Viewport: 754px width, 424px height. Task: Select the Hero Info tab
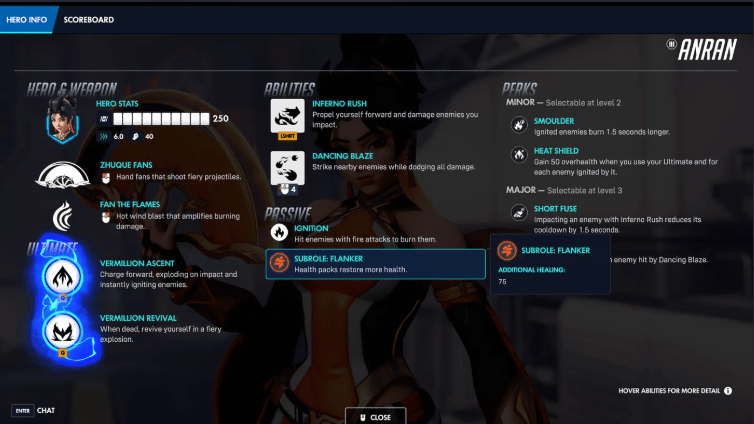[x=26, y=19]
